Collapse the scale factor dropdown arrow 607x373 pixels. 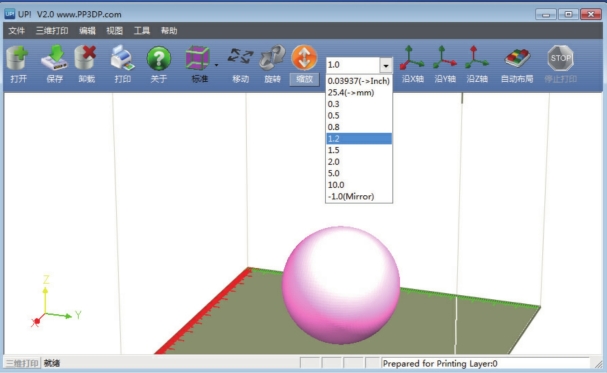click(386, 65)
